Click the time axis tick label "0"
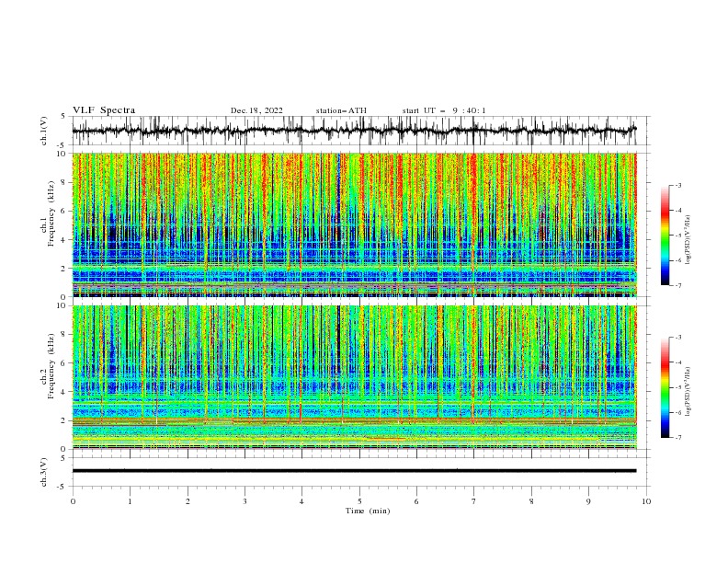728x563 pixels. click(73, 501)
